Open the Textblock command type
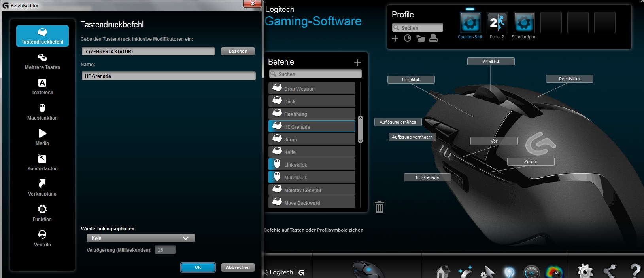The width and height of the screenshot is (644, 278). click(x=42, y=87)
